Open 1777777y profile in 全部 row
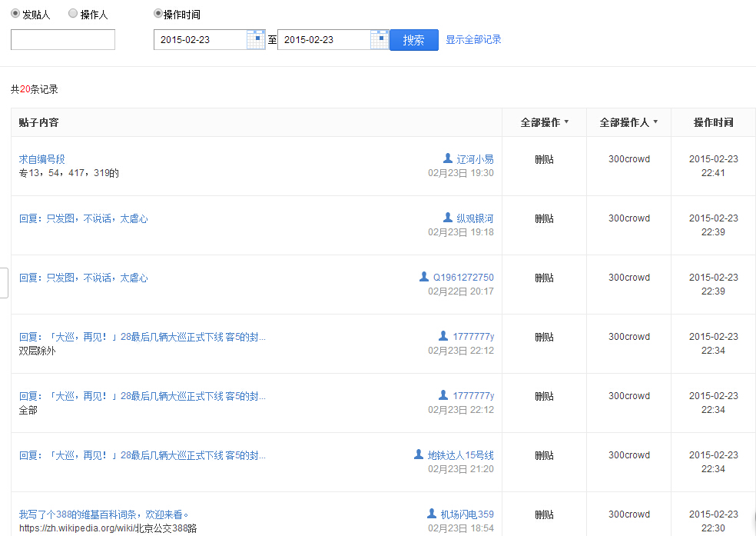The width and height of the screenshot is (756, 536). pyautogui.click(x=473, y=395)
